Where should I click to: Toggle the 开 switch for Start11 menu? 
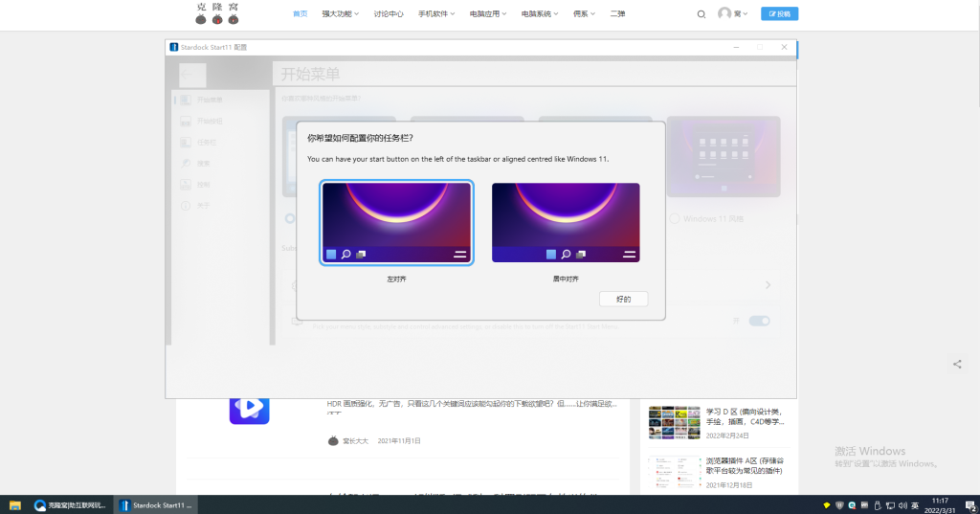tap(759, 321)
